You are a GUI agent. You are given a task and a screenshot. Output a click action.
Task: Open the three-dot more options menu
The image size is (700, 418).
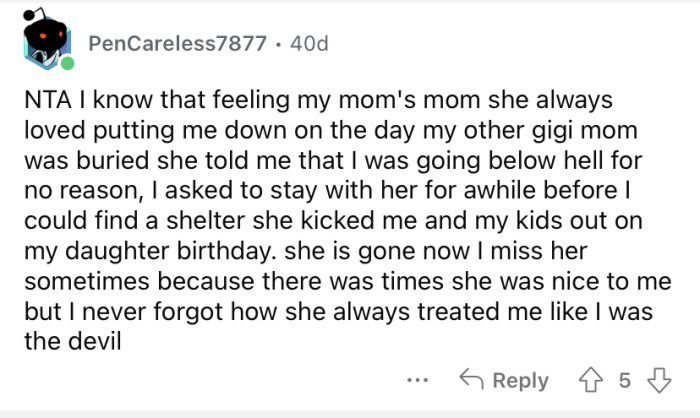(x=419, y=380)
